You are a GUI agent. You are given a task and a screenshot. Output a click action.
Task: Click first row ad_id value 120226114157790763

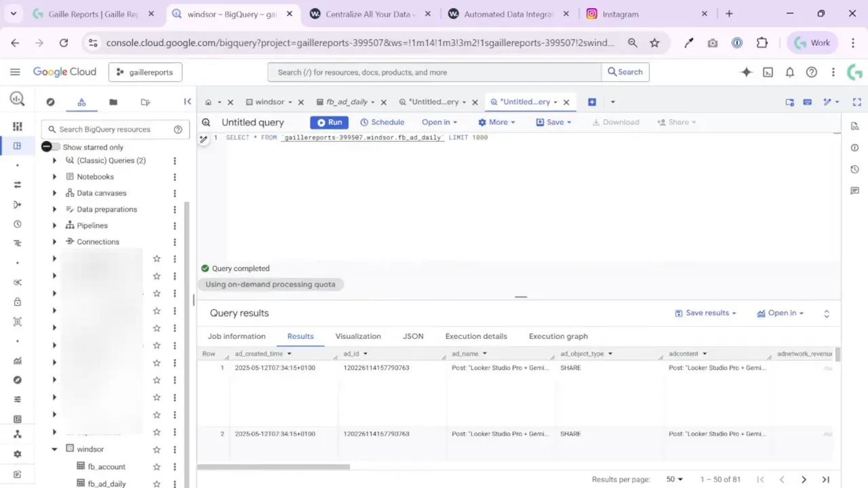coord(376,368)
